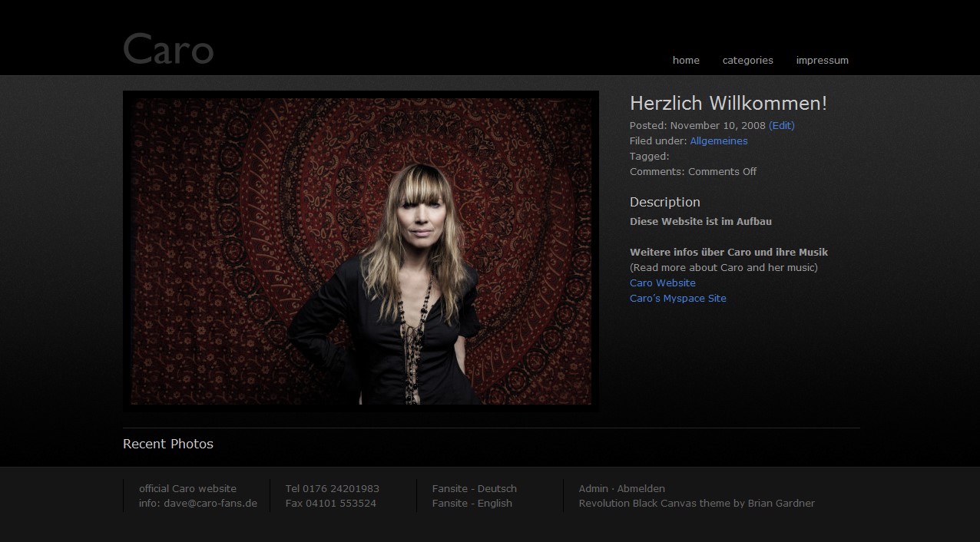This screenshot has width=980, height=542.
Task: Visit Caro's Myspace Site link
Action: pos(677,298)
